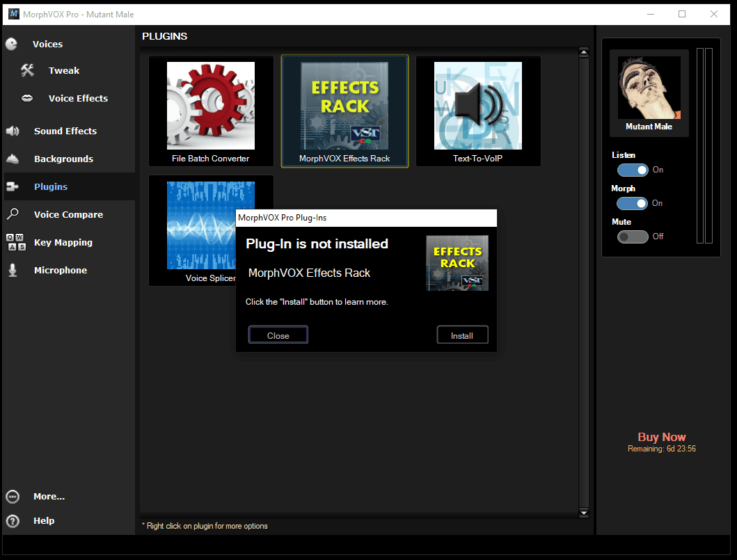Click the Effects Rack image in dialog
737x560 pixels.
[x=457, y=263]
